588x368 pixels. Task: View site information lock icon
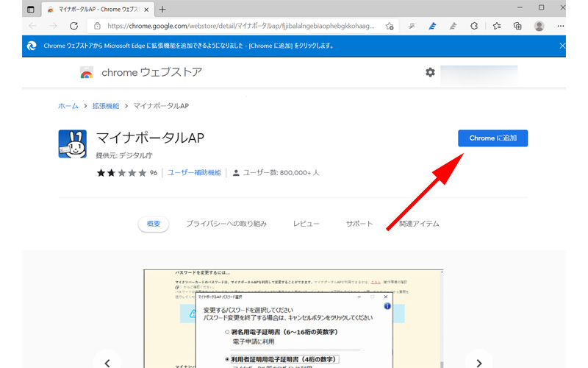[x=97, y=26]
